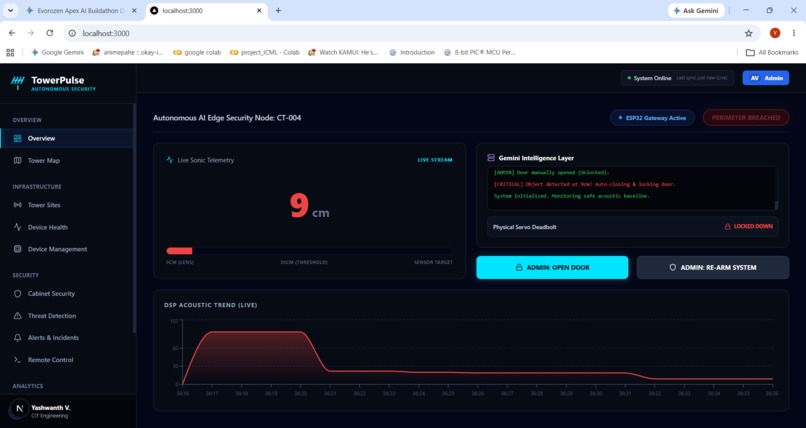Switch to Evorozen Apex AI Buildathon tab
This screenshot has width=806, height=428.
coord(81,10)
